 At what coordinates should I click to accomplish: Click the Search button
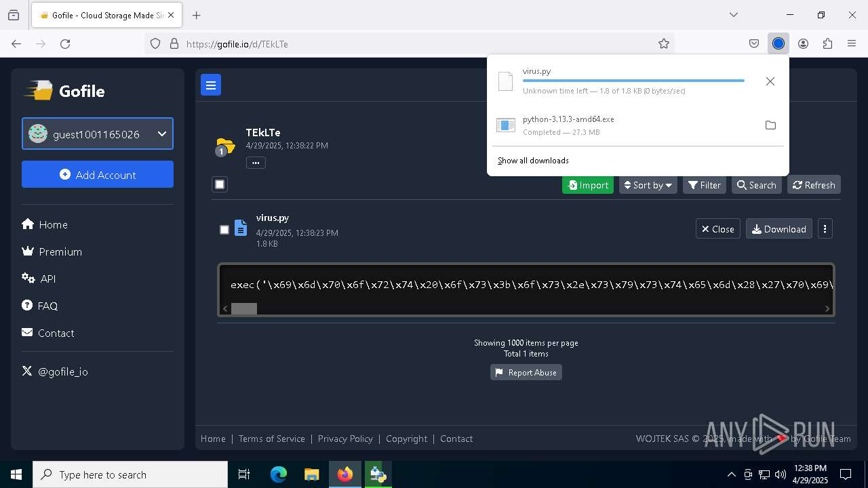pyautogui.click(x=757, y=185)
